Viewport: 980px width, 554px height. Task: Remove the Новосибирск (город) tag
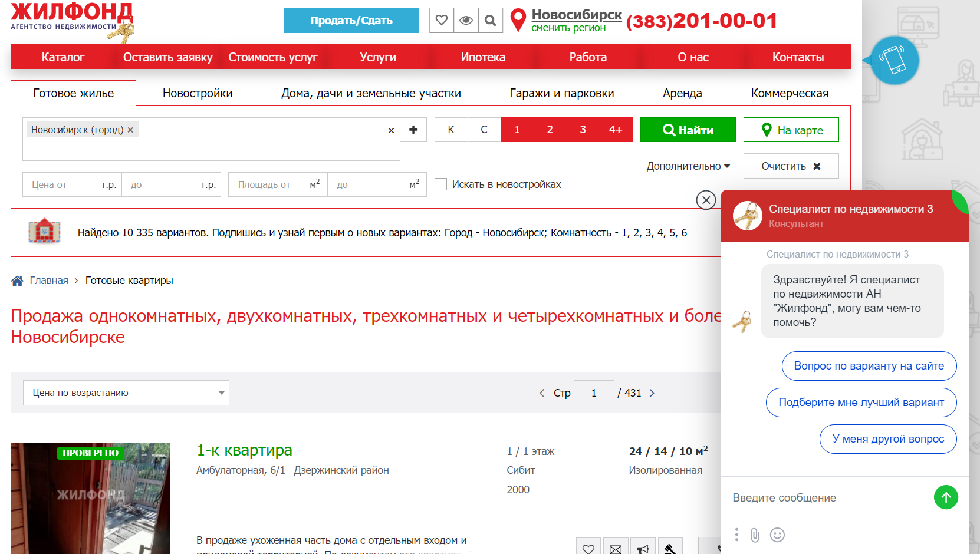130,130
